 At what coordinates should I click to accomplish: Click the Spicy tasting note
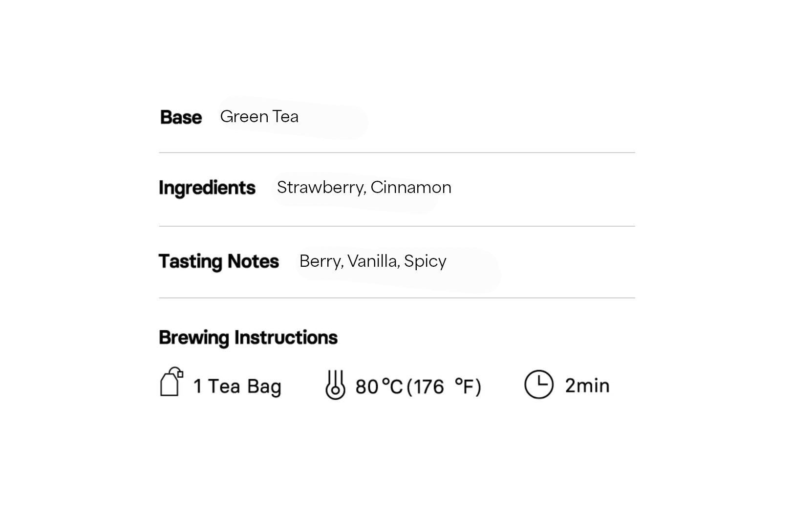[x=425, y=261]
